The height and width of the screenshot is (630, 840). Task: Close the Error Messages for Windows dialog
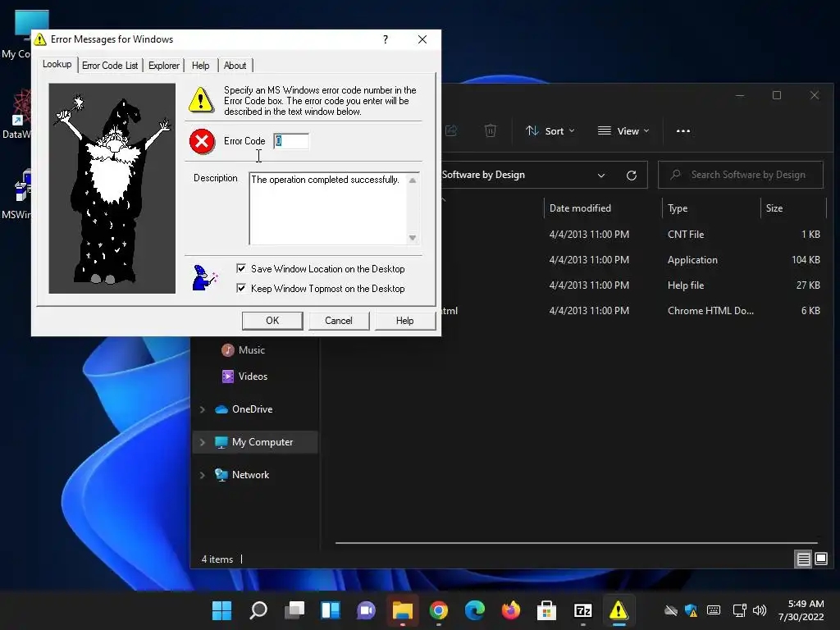coord(422,39)
